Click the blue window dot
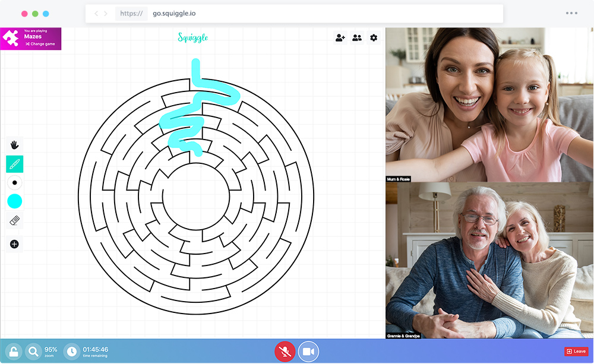The width and height of the screenshot is (594, 364). click(46, 14)
